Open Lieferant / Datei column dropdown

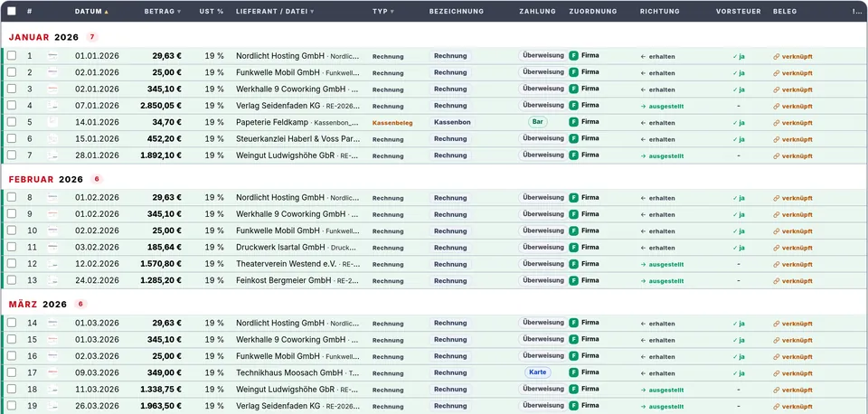pos(312,12)
